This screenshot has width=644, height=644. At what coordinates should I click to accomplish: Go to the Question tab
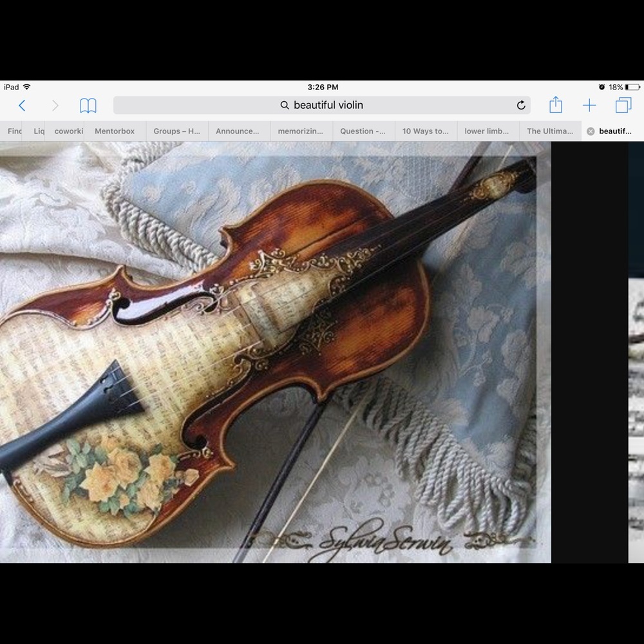[363, 131]
